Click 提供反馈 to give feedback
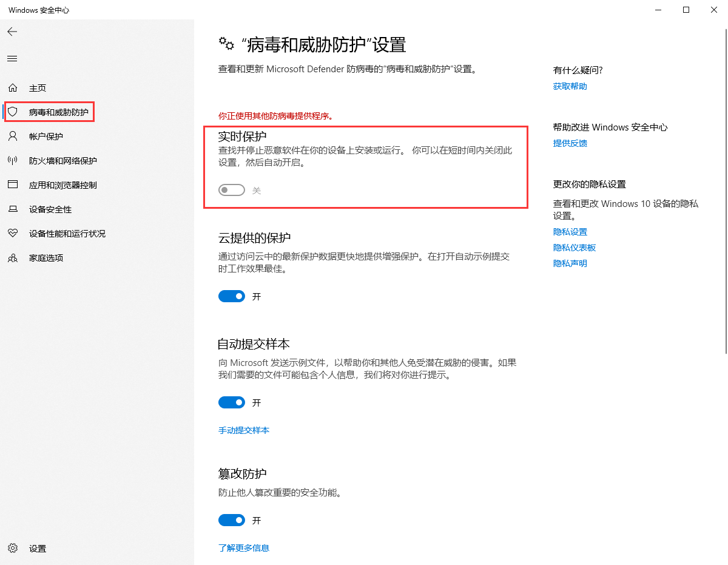This screenshot has width=728, height=565. [570, 143]
